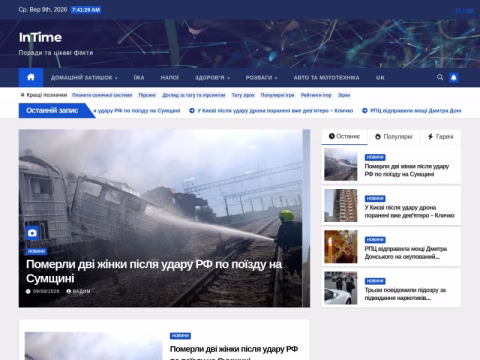Open the search magnifier icon
The width and height of the screenshot is (480, 360).
[x=440, y=77]
